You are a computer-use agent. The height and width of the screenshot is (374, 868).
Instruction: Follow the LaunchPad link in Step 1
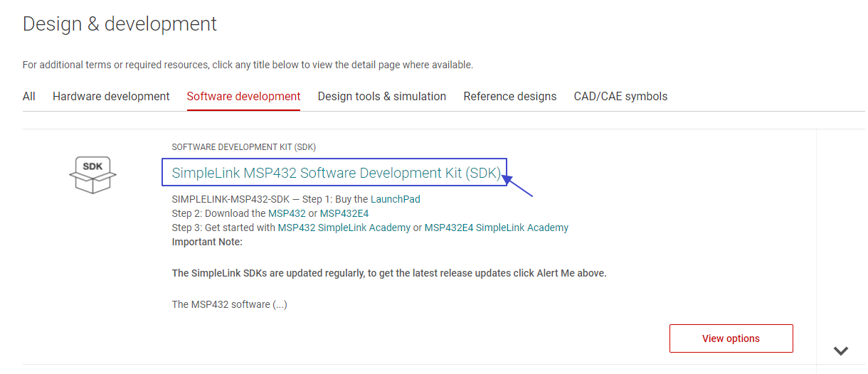(x=396, y=199)
